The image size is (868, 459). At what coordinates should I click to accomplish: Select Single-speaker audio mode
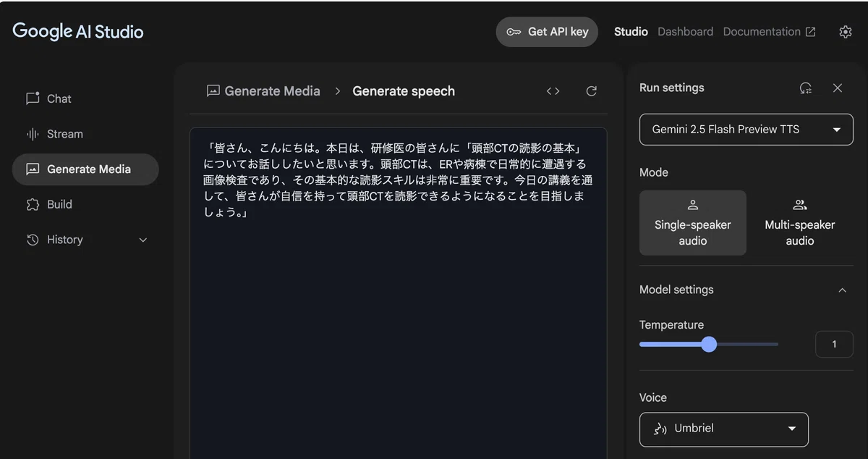pos(693,223)
